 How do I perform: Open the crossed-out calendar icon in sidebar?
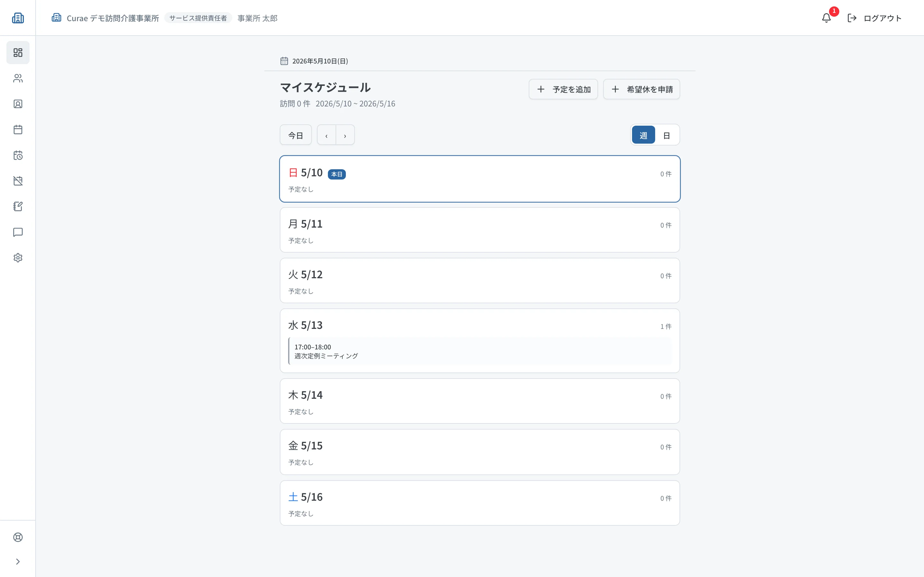[x=18, y=181]
